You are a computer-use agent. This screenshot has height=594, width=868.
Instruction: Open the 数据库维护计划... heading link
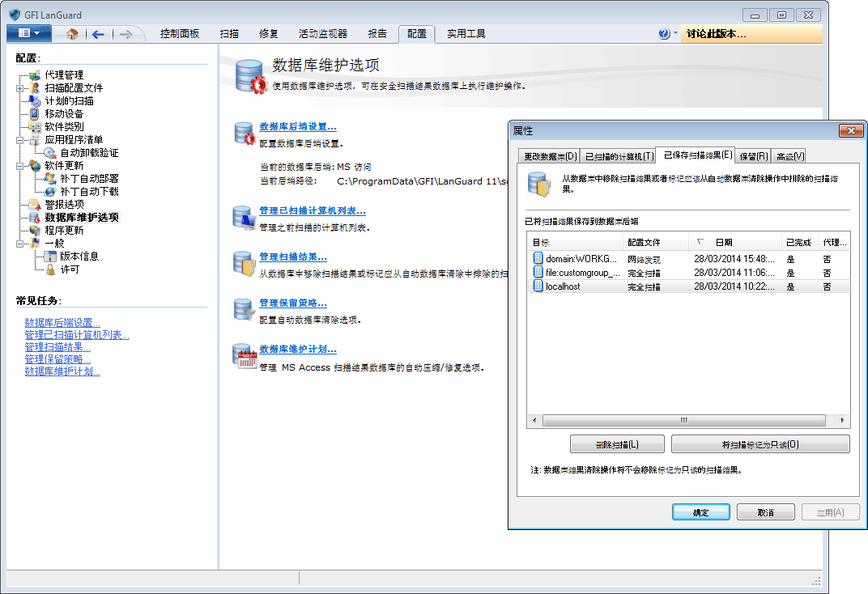tap(298, 349)
